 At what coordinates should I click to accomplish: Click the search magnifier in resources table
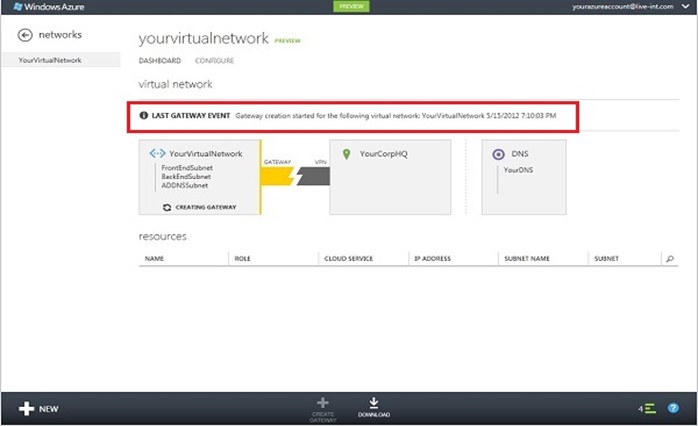tap(670, 258)
